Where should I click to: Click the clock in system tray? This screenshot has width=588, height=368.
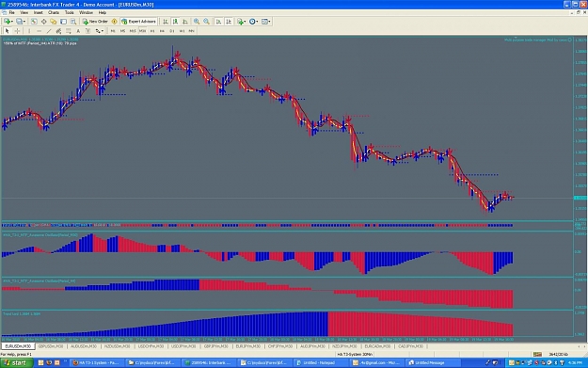pyautogui.click(x=575, y=362)
